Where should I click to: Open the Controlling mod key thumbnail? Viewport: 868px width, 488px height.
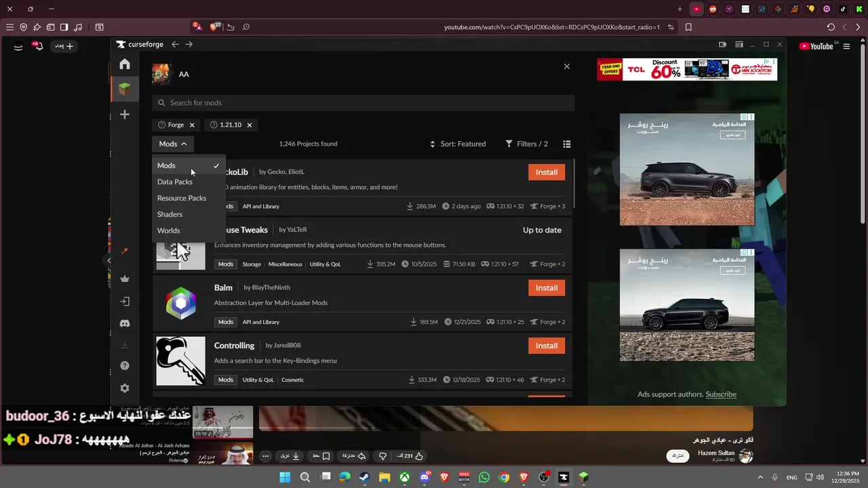pos(180,361)
